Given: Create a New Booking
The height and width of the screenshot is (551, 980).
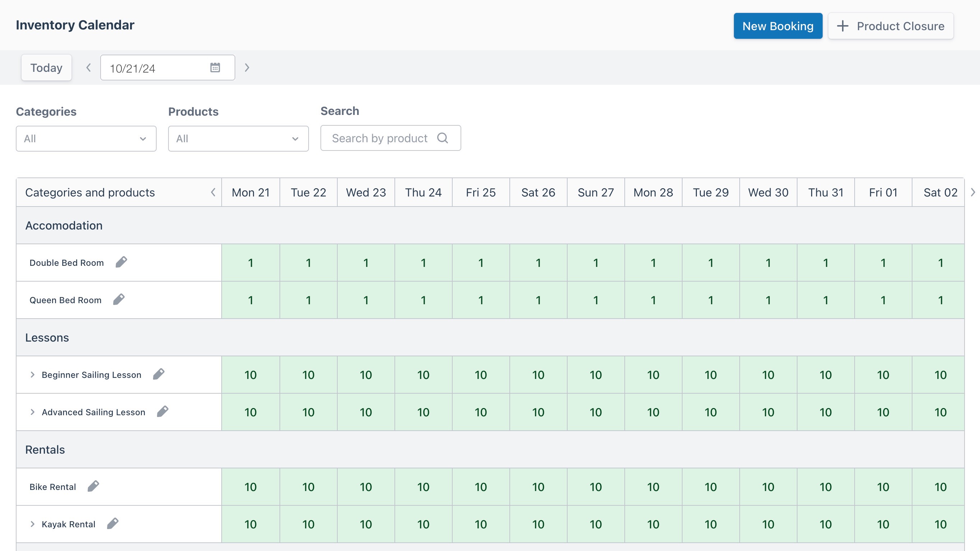Looking at the screenshot, I should coord(778,26).
